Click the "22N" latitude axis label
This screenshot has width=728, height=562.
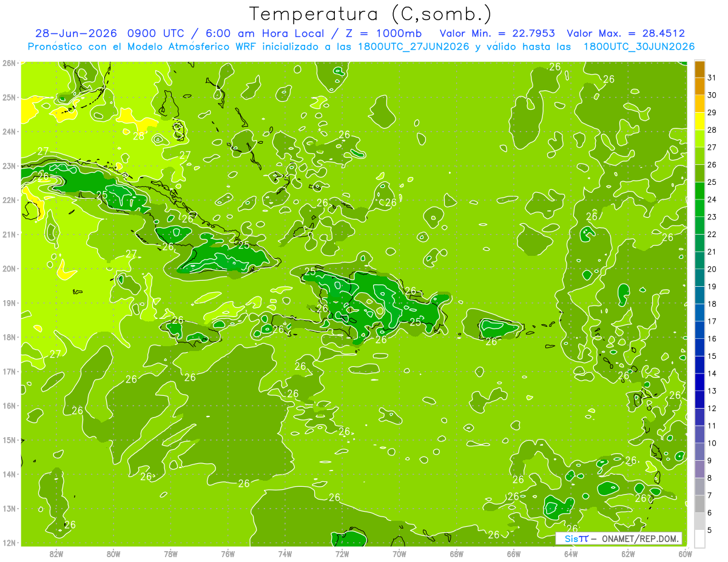[x=9, y=200]
